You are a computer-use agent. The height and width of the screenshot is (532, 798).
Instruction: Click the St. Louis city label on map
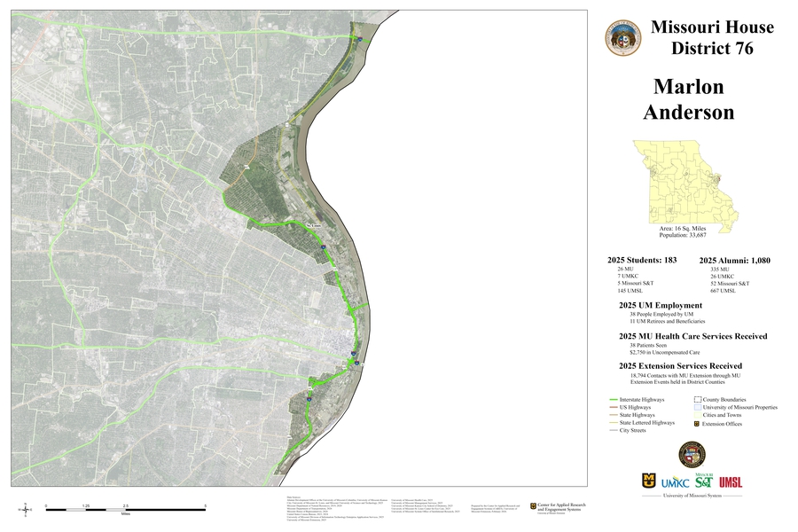[x=311, y=225]
